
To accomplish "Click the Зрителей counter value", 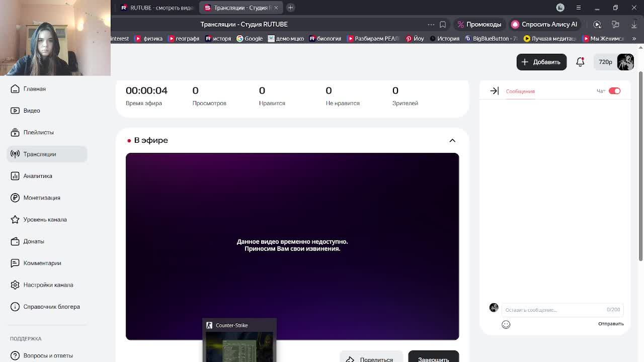I will [x=395, y=90].
